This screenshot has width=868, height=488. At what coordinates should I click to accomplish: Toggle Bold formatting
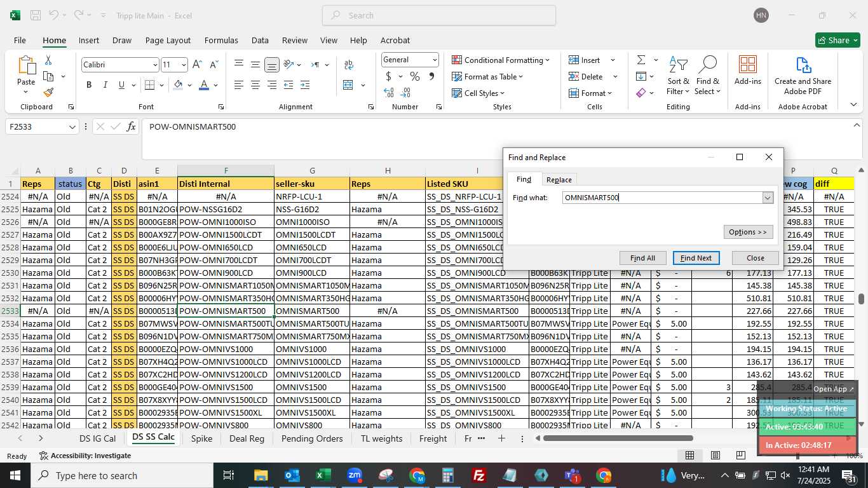[89, 85]
